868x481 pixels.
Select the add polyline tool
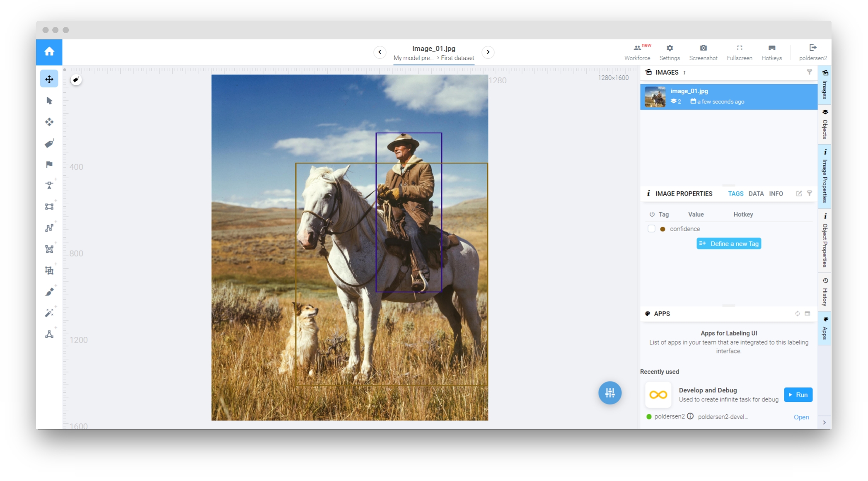49,228
